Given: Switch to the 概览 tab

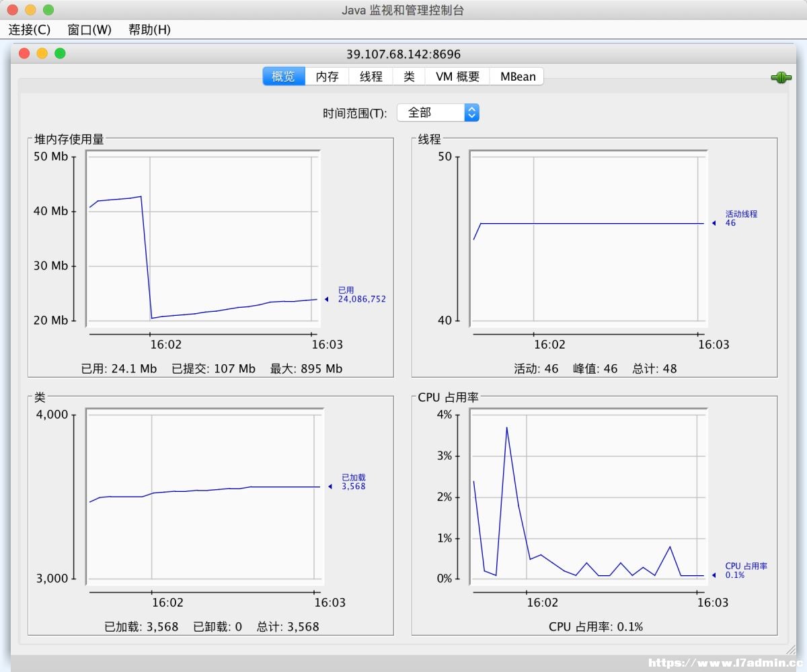Looking at the screenshot, I should 283,77.
